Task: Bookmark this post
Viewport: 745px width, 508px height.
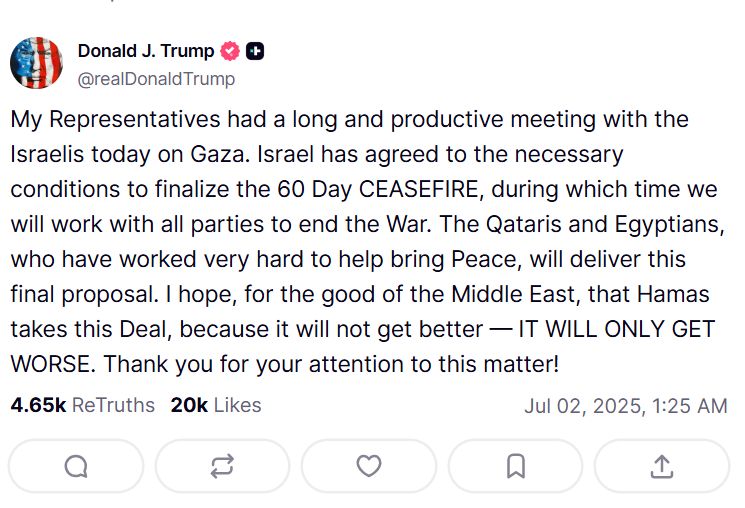Action: [x=515, y=466]
